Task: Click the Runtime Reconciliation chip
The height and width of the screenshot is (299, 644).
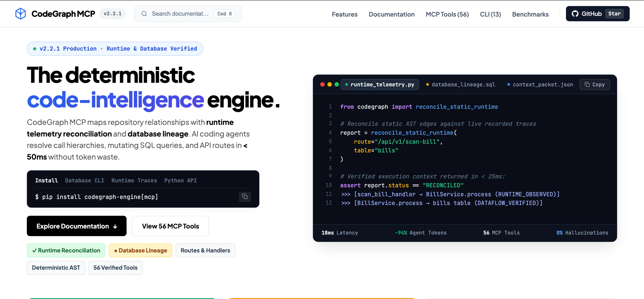Action: point(66,250)
